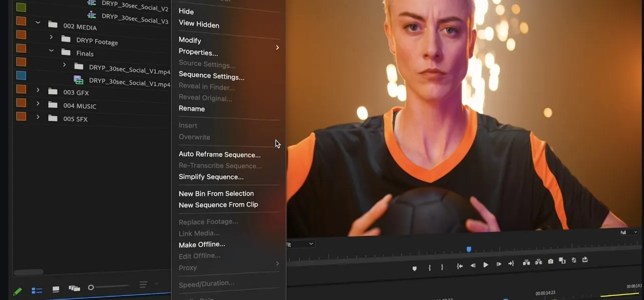Choose Auto Reframe Sequence from the context menu
644x300 pixels.
[220, 154]
